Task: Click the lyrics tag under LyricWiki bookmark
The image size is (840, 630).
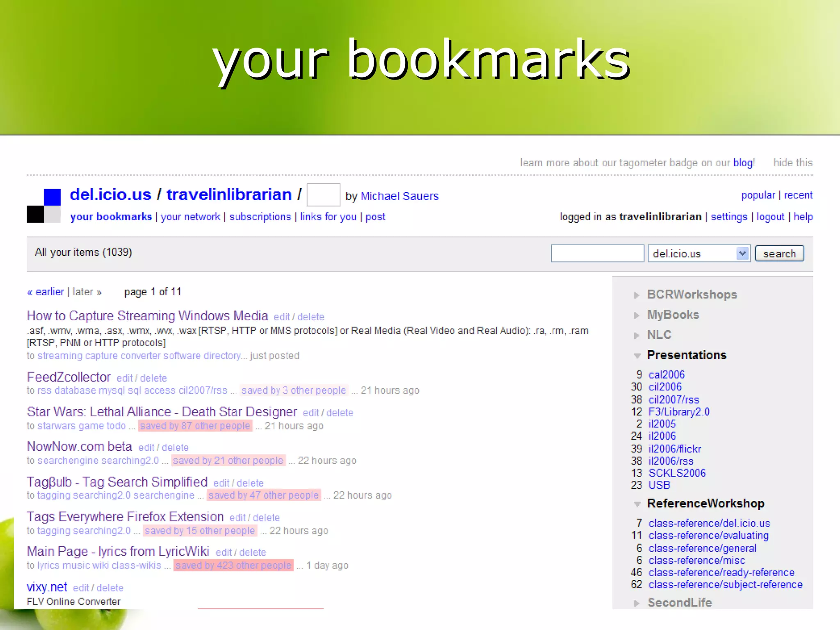Action: coord(48,566)
